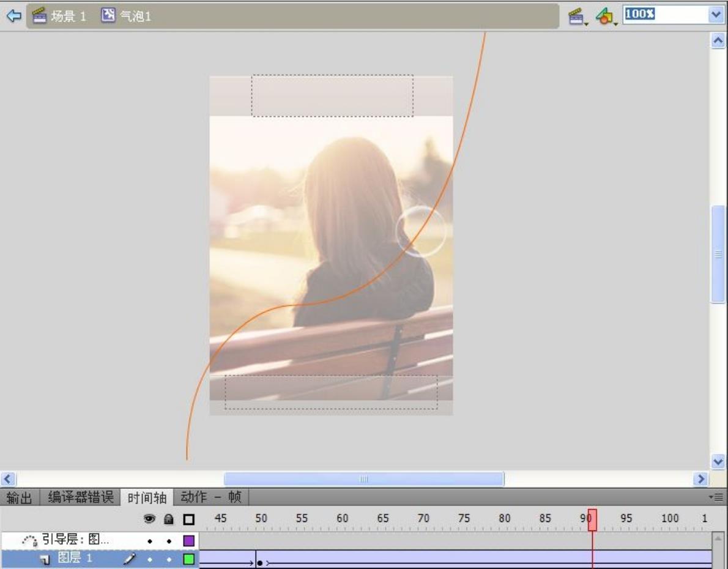The image size is (728, 569).
Task: Click the purple guide layer outline swatch
Action: pos(189,541)
